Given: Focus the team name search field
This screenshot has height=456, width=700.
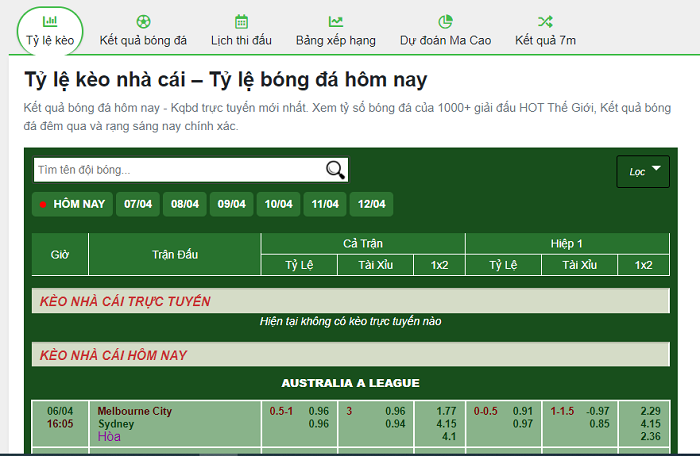Looking at the screenshot, I should [178, 170].
